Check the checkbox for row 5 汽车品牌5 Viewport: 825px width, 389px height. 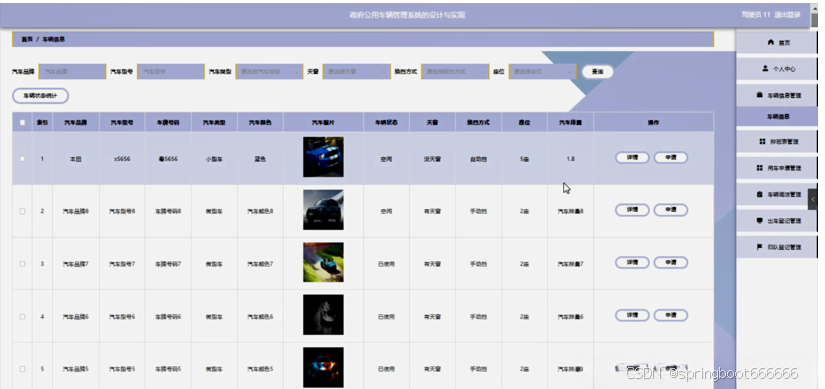point(22,369)
